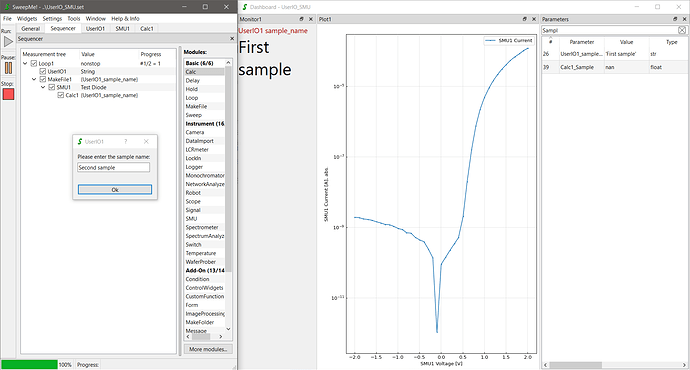Open the Settings menu
The width and height of the screenshot is (690, 370).
[x=52, y=18]
